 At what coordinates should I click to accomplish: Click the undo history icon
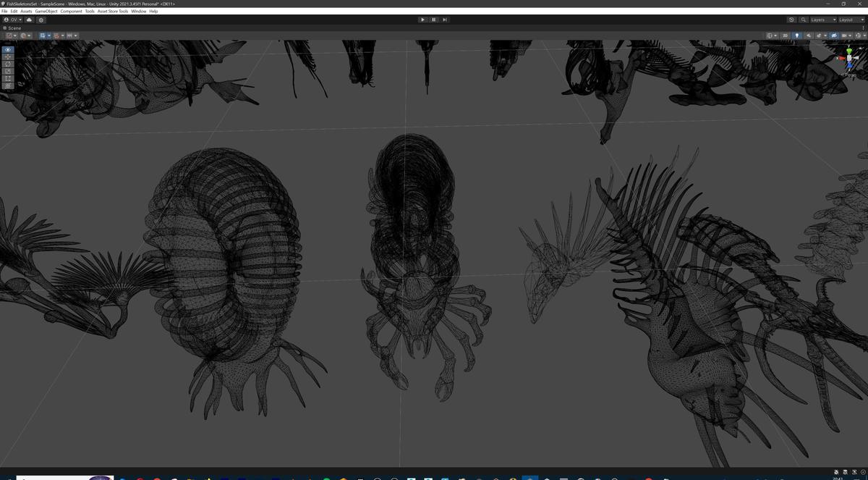[791, 20]
